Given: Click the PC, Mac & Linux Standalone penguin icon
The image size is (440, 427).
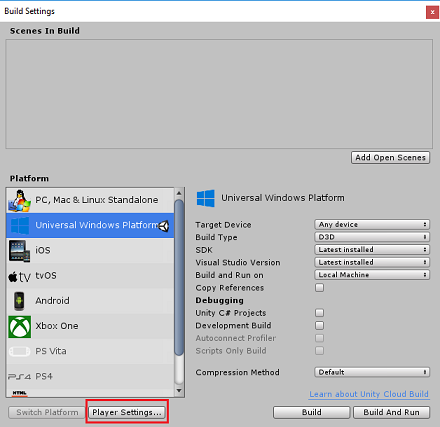Looking at the screenshot, I should [x=19, y=201].
